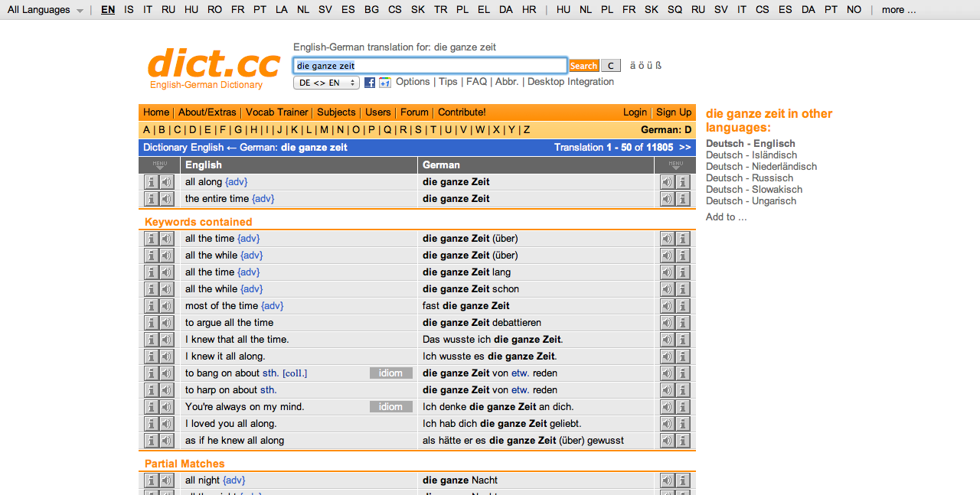Select the NO language code at top
This screenshot has height=495, width=980.
[x=854, y=10]
